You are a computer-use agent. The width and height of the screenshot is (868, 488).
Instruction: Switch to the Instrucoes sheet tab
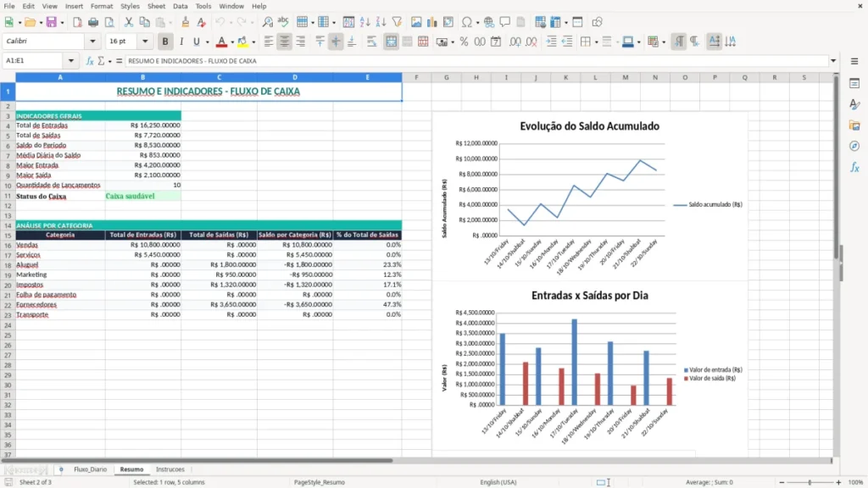[x=170, y=469]
